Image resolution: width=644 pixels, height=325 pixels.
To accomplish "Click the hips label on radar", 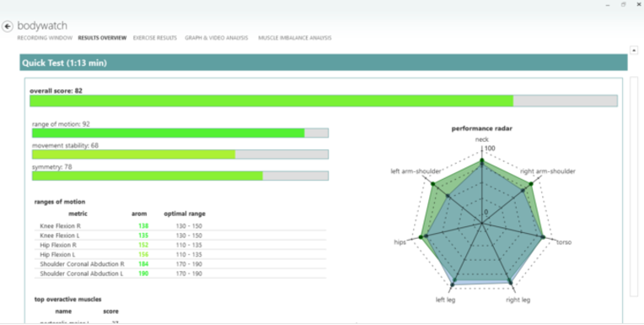I will pos(400,242).
